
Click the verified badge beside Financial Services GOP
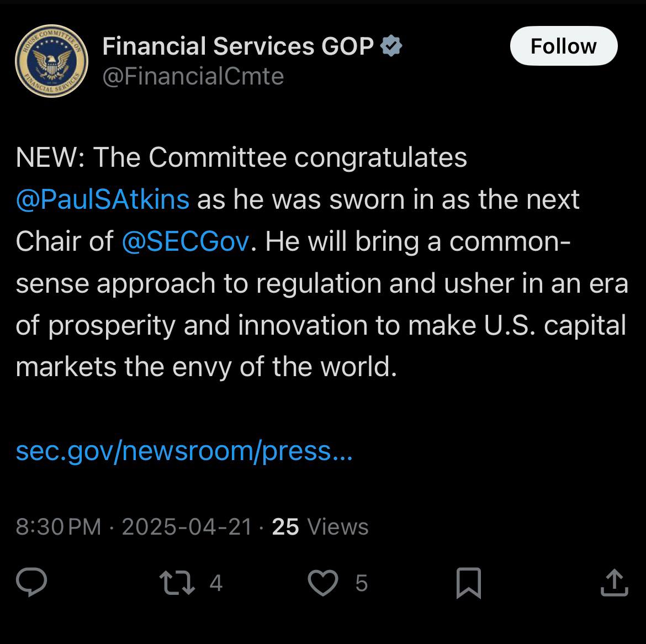391,45
